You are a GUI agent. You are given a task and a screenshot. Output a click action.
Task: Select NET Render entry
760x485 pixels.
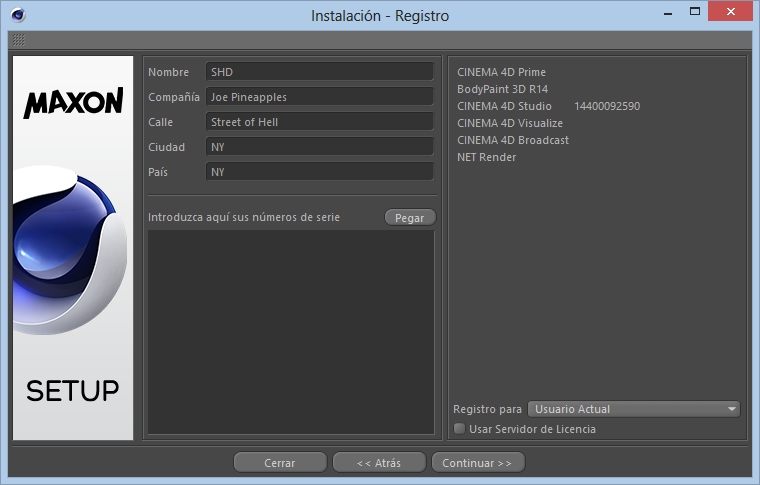pos(486,157)
